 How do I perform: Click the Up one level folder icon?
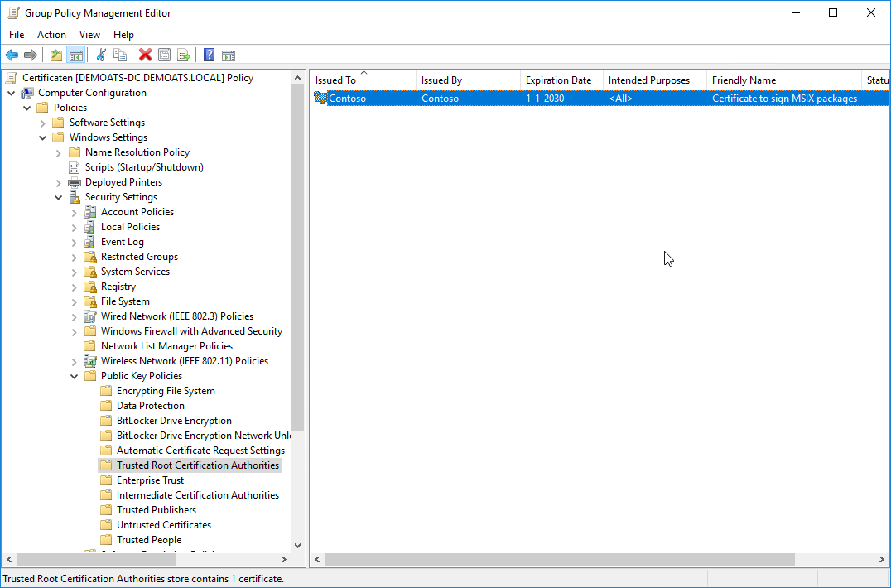pyautogui.click(x=56, y=55)
